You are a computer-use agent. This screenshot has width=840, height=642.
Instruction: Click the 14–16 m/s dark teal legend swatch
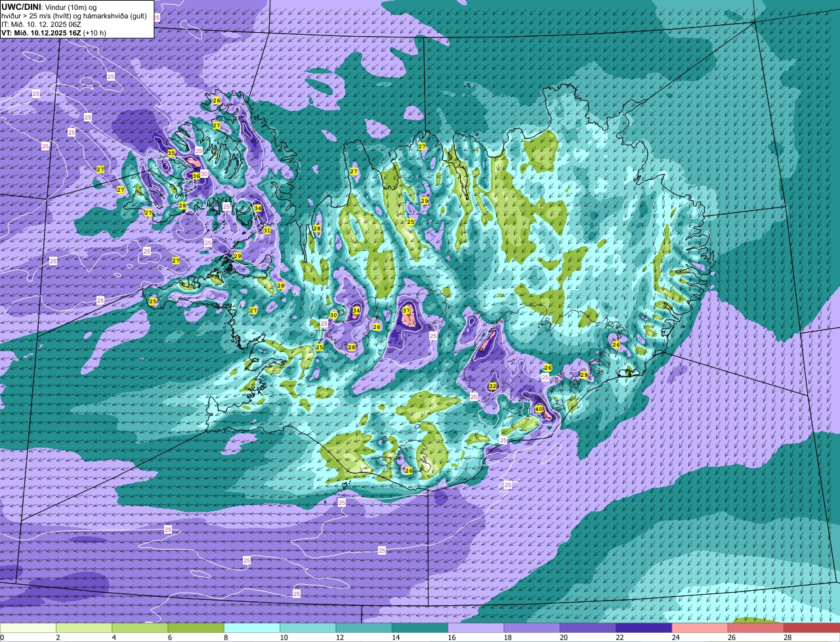(x=420, y=628)
